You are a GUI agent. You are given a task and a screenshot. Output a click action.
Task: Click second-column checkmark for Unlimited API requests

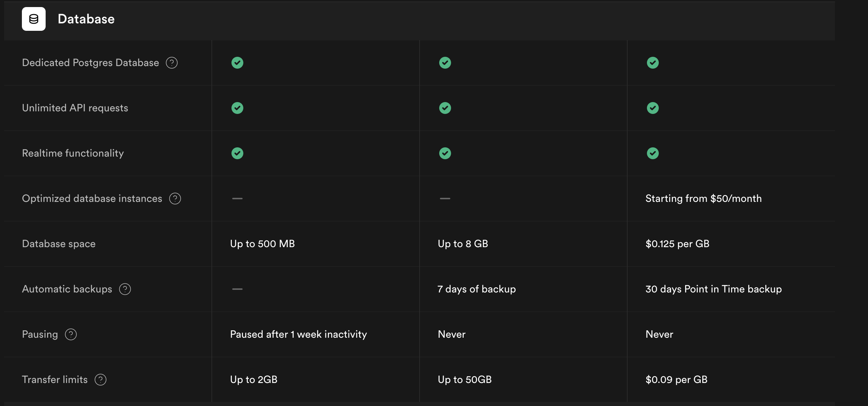coord(445,108)
